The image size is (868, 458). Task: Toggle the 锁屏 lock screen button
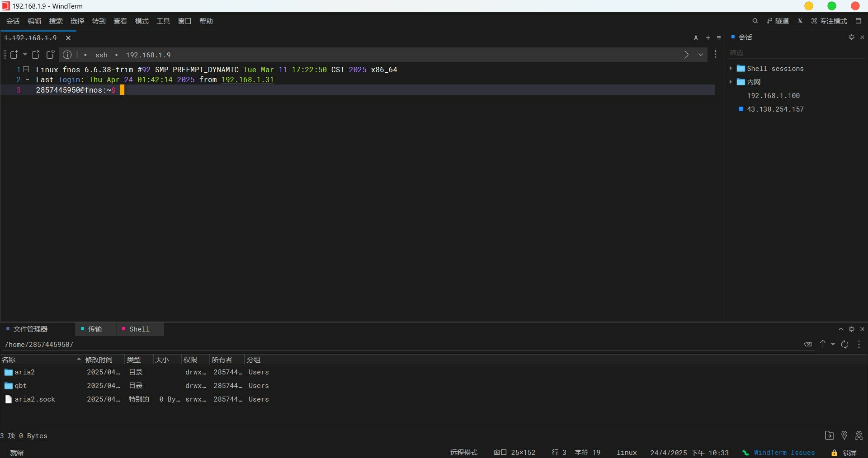click(x=844, y=453)
